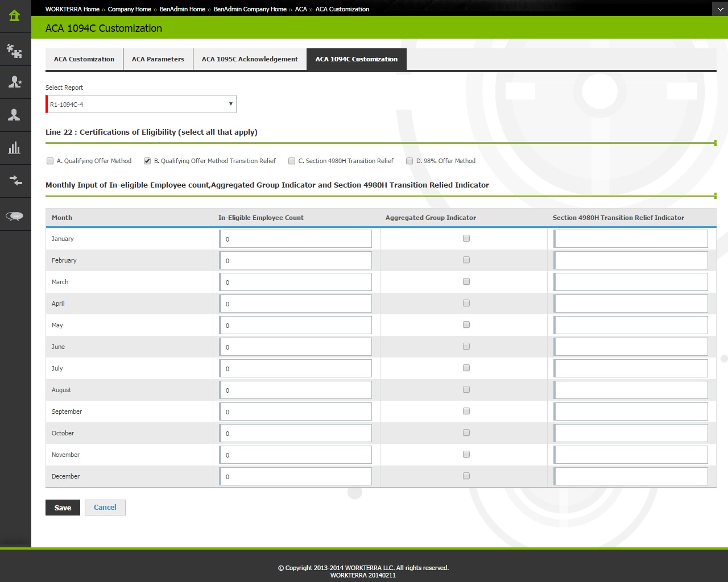Viewport: 728px width, 582px height.
Task: Open the puzzle pieces sidebar icon
Action: click(x=15, y=51)
